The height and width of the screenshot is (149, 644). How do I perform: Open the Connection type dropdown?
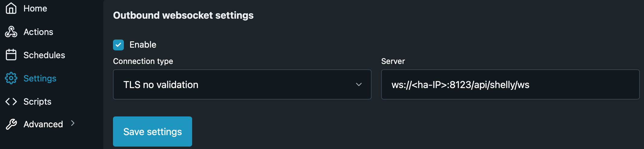tap(242, 84)
